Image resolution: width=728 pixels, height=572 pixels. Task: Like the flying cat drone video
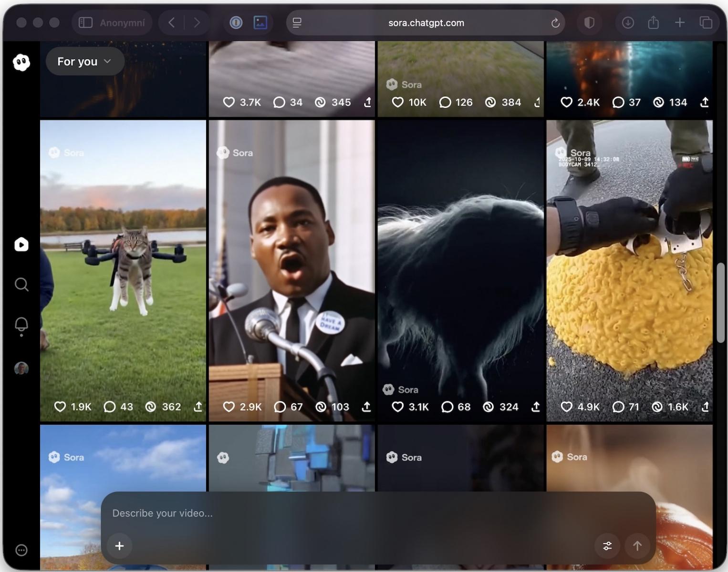(x=60, y=407)
